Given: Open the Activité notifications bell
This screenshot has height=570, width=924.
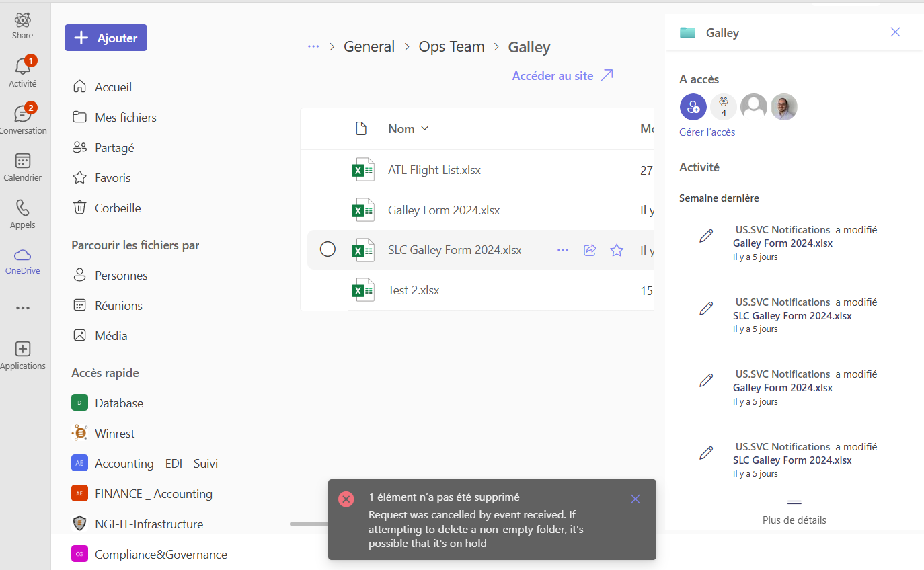Looking at the screenshot, I should pos(22,67).
